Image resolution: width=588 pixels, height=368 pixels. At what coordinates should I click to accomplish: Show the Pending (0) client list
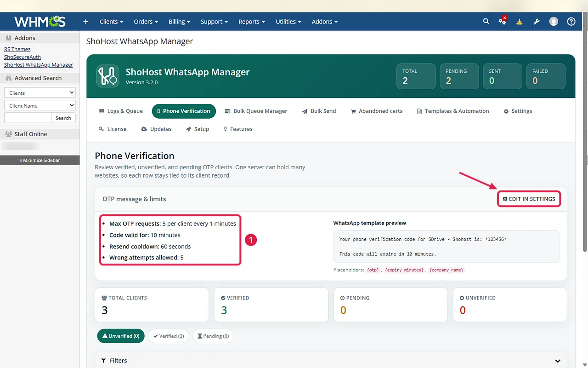pyautogui.click(x=213, y=336)
